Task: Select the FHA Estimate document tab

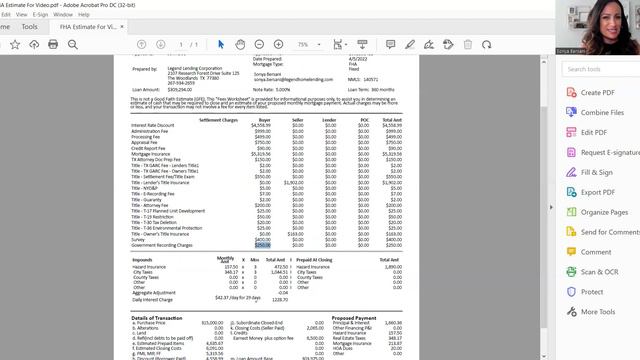Action: coord(88,27)
